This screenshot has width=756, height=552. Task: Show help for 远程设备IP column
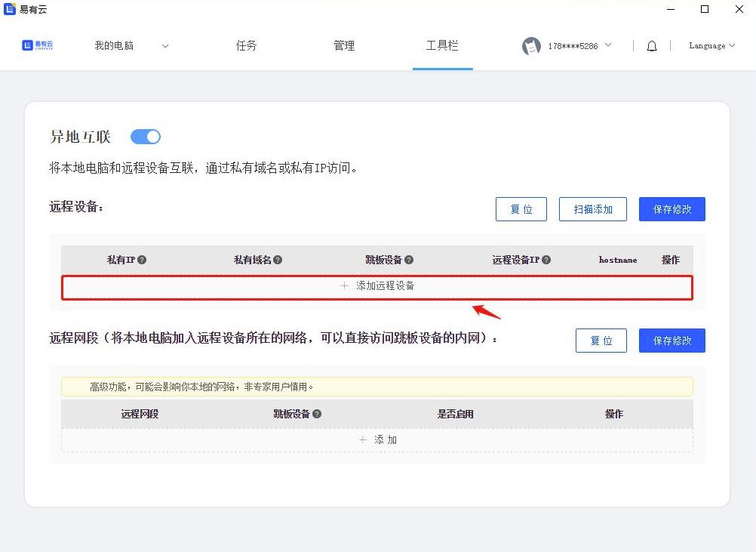click(x=546, y=260)
